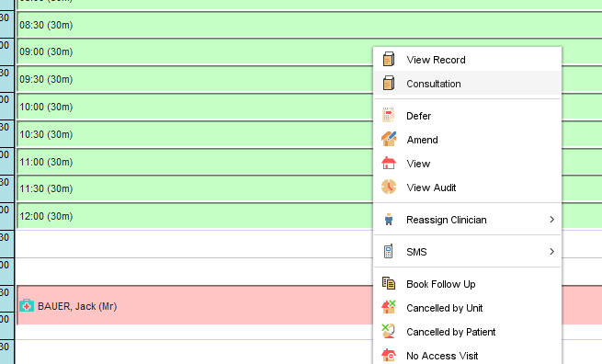The height and width of the screenshot is (364, 602).
Task: Click medical kit icon beside BAUER, Jack
Action: (27, 306)
